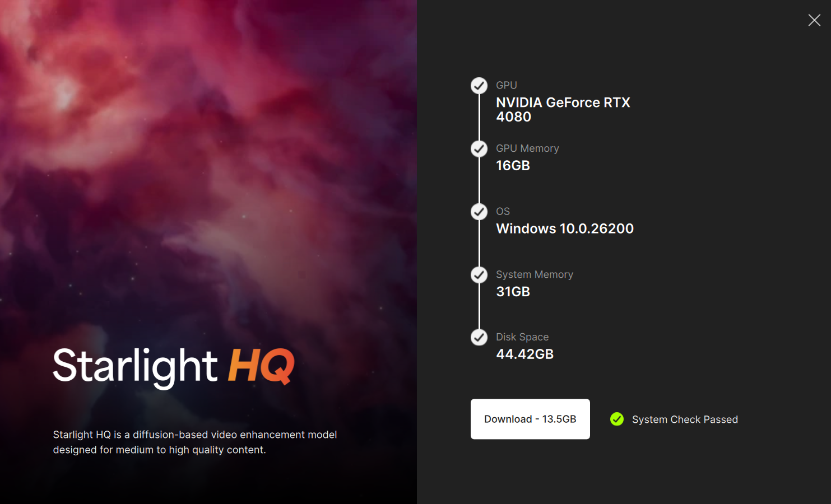The image size is (831, 504).
Task: Close the Starlight HQ dialog
Action: 814,20
